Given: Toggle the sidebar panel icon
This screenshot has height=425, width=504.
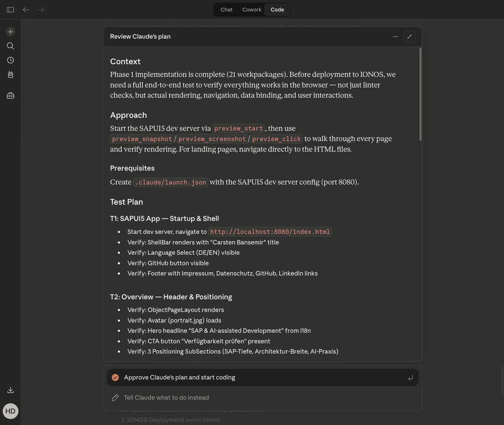Looking at the screenshot, I should pyautogui.click(x=10, y=10).
